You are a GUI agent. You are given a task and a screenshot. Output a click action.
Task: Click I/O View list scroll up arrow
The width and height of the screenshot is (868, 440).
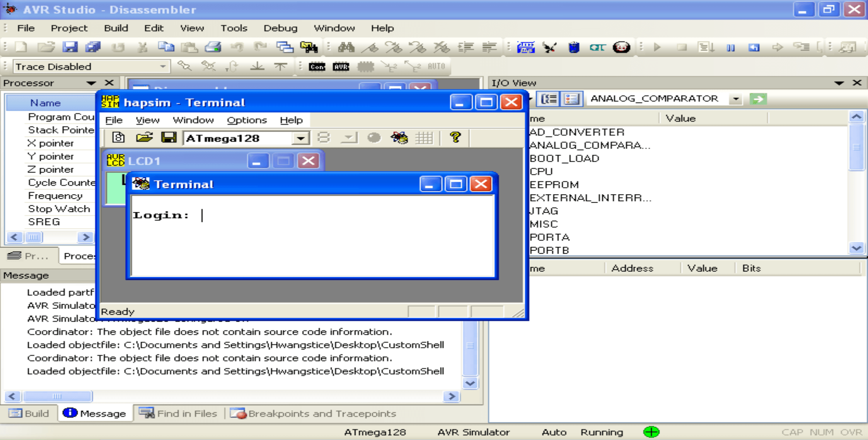coord(856,117)
